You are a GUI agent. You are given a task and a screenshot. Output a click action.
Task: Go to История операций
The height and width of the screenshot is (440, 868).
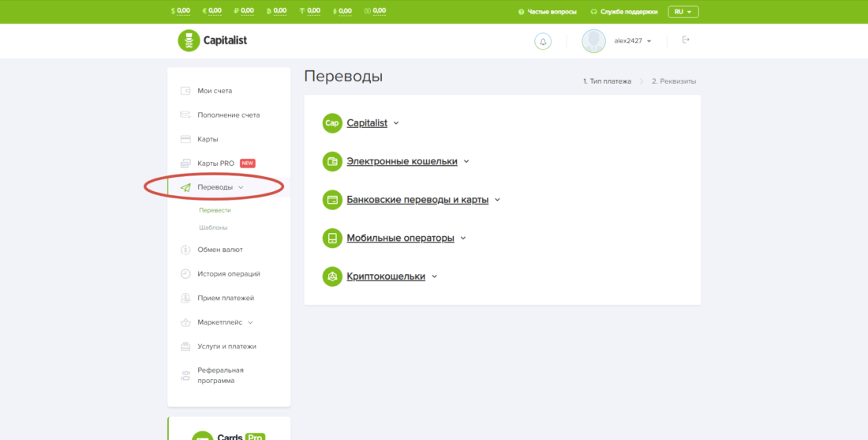(x=228, y=274)
